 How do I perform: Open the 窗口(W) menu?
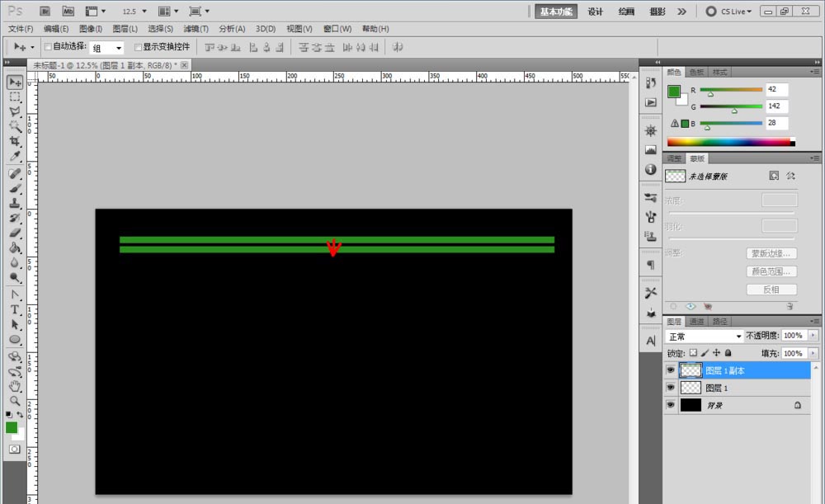pos(337,29)
